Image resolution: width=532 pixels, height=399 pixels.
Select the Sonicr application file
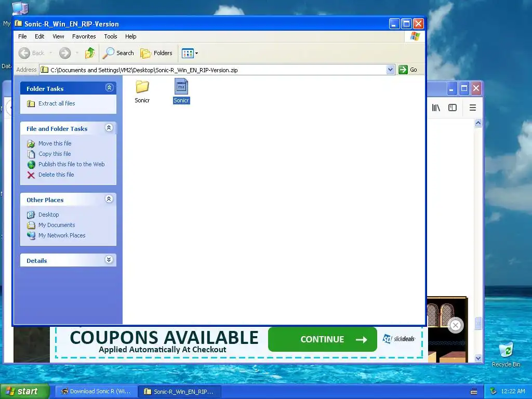(x=181, y=90)
